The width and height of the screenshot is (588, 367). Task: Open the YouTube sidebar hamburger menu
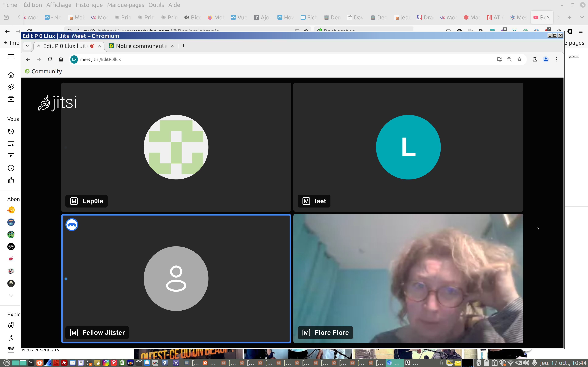pos(11,56)
